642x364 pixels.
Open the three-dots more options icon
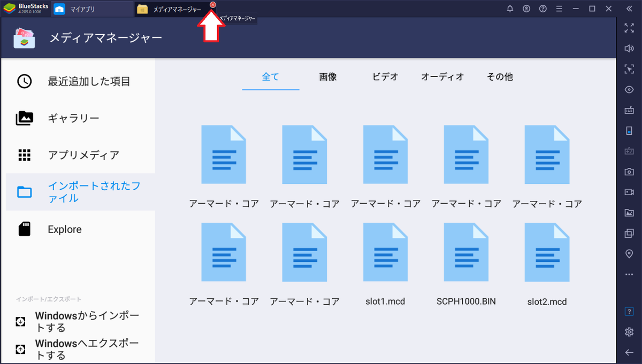[x=629, y=274]
